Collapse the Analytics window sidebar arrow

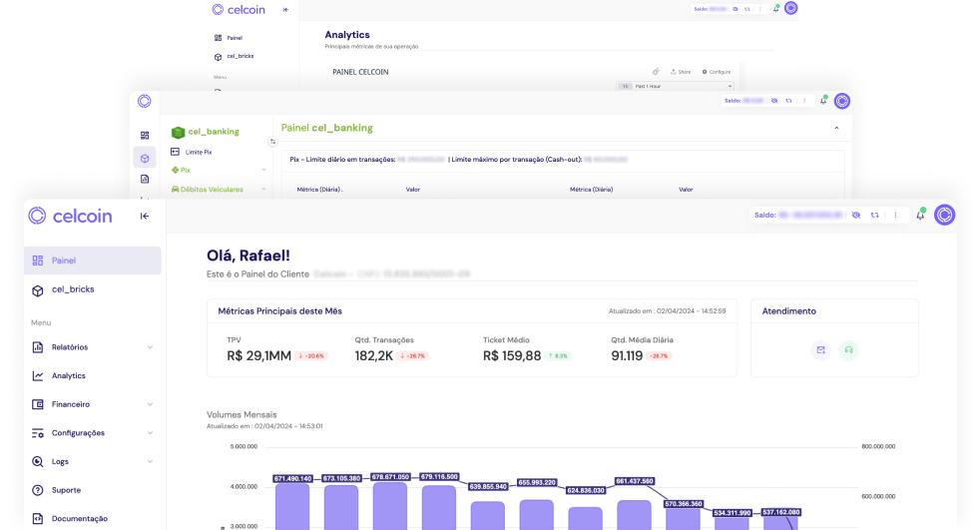[285, 10]
